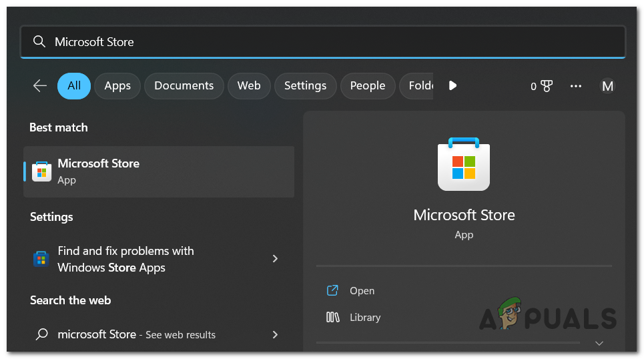The image size is (644, 359).
Task: Expand the web results chevron
Action: point(275,334)
